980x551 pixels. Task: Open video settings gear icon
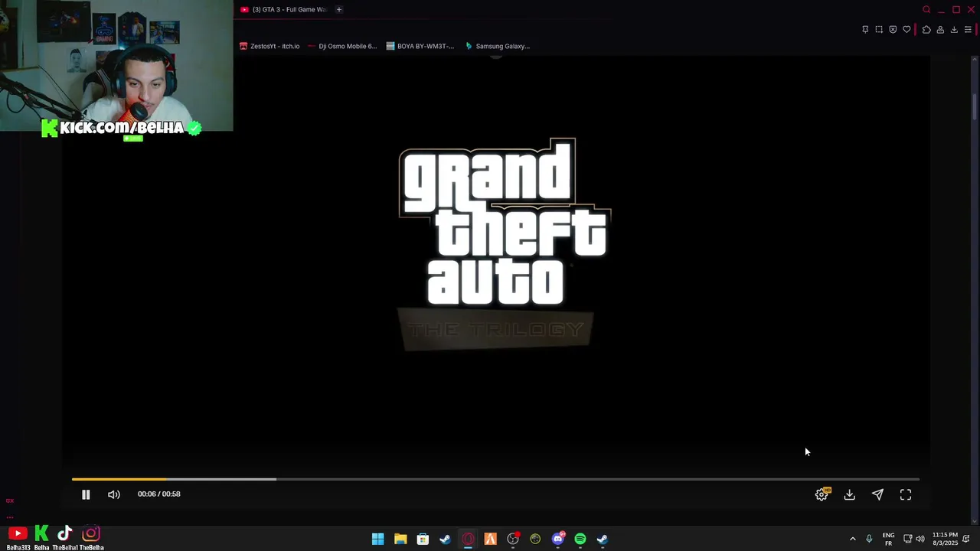tap(822, 494)
